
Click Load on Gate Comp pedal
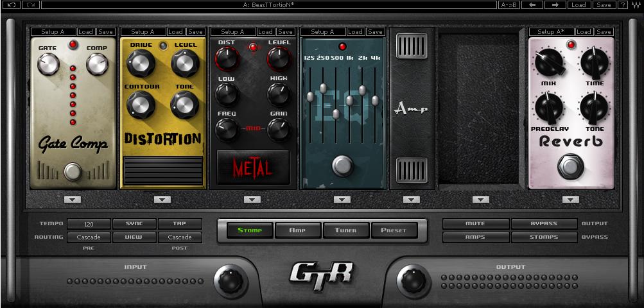[x=86, y=31]
